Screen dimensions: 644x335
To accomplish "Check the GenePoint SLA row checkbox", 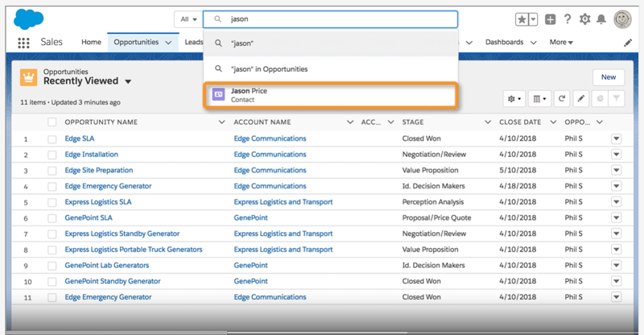I will [52, 218].
